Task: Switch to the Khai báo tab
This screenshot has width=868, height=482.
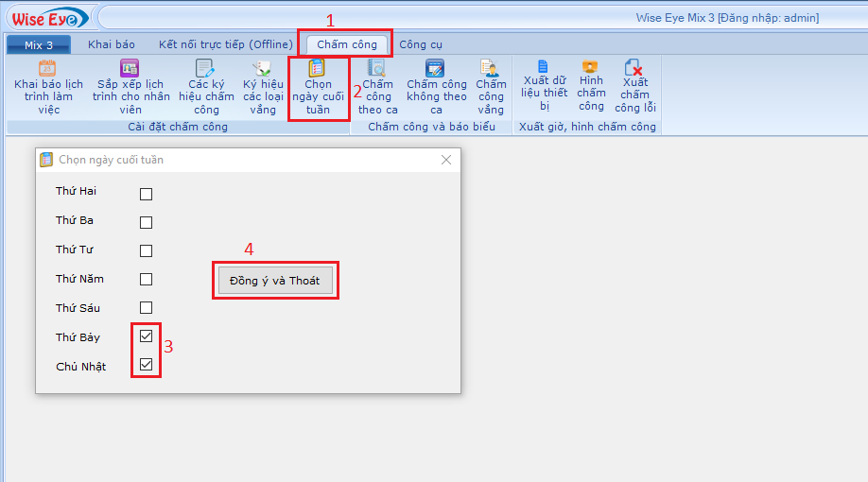Action: 112,44
